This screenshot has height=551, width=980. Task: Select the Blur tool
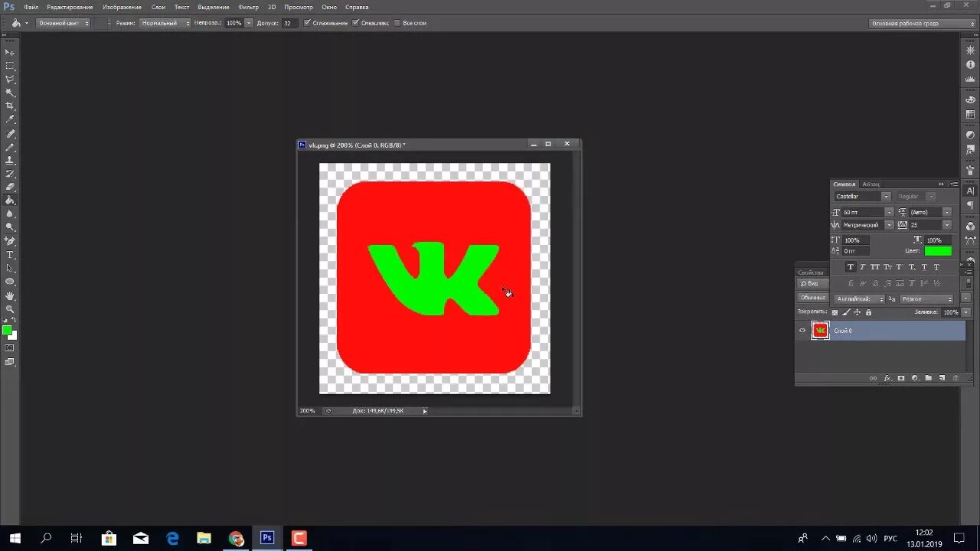tap(10, 214)
